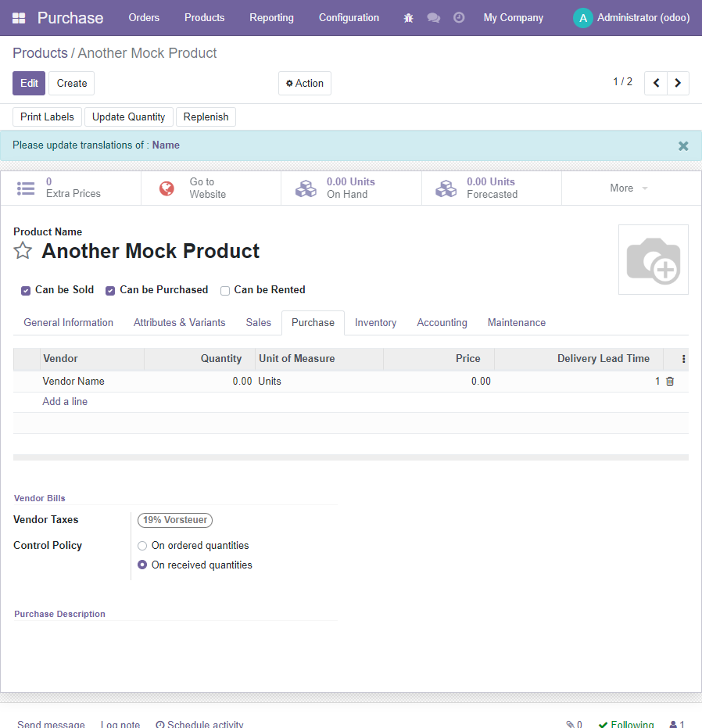Viewport: 702px width, 728px height.
Task: Click the Print Labels button
Action: click(47, 117)
